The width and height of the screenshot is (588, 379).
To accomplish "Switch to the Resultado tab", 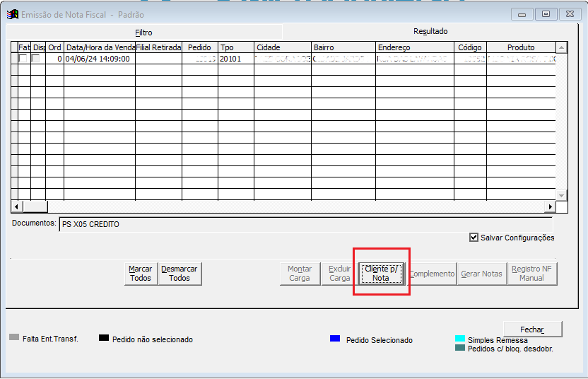I will [430, 31].
